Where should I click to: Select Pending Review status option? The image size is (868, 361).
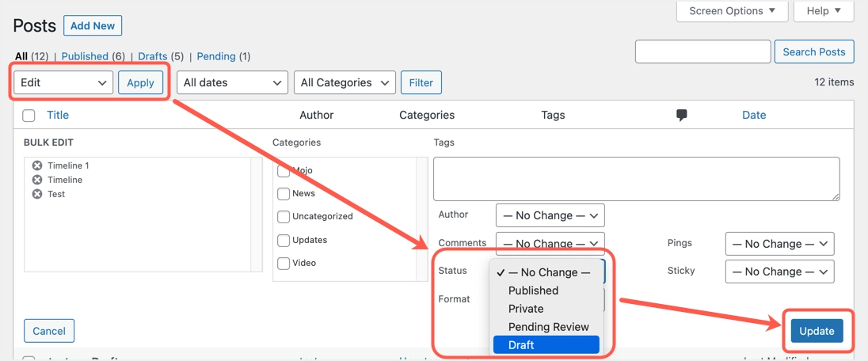point(548,327)
